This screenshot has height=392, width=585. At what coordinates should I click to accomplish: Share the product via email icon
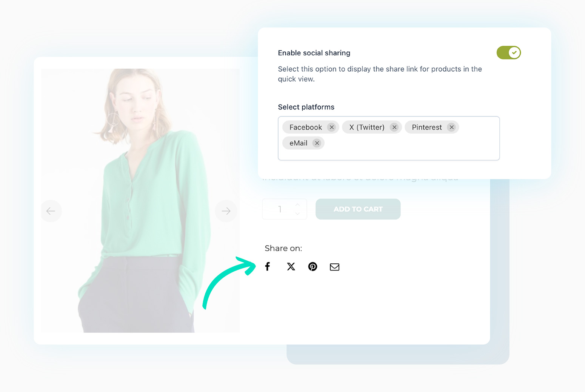334,266
